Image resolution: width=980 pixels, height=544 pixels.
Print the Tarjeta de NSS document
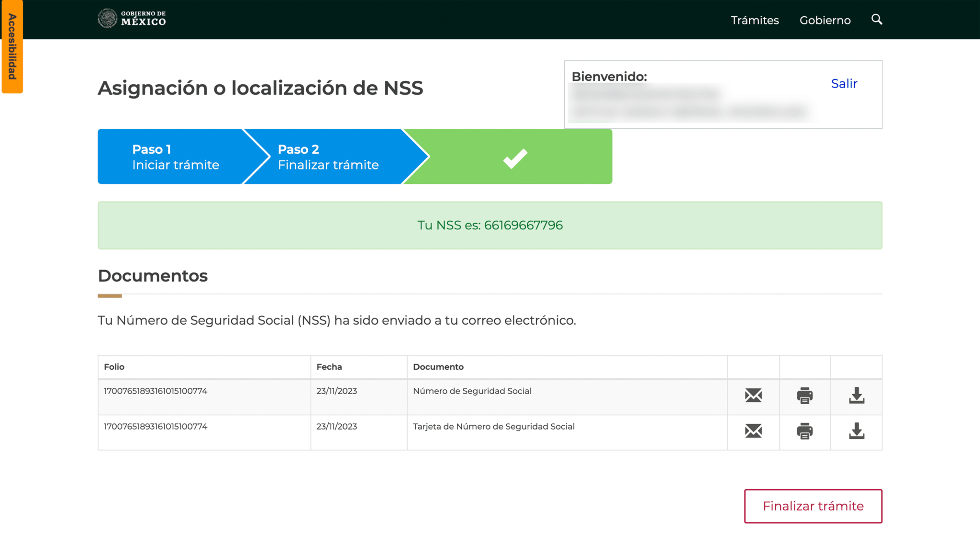pos(804,431)
